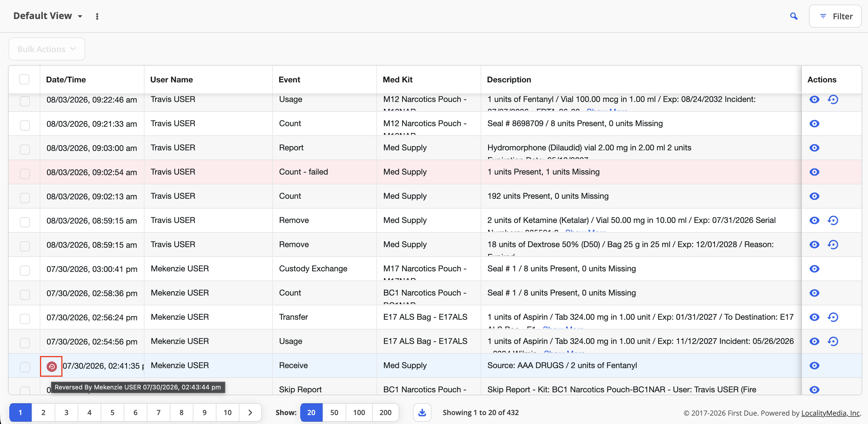The image size is (868, 424).
Task: Go to page 2
Action: 43,412
